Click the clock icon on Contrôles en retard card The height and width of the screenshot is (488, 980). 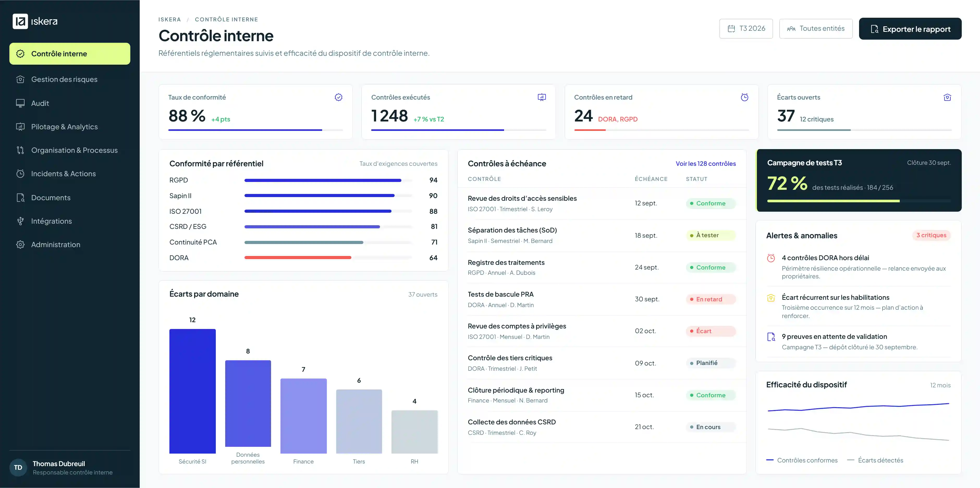point(744,97)
